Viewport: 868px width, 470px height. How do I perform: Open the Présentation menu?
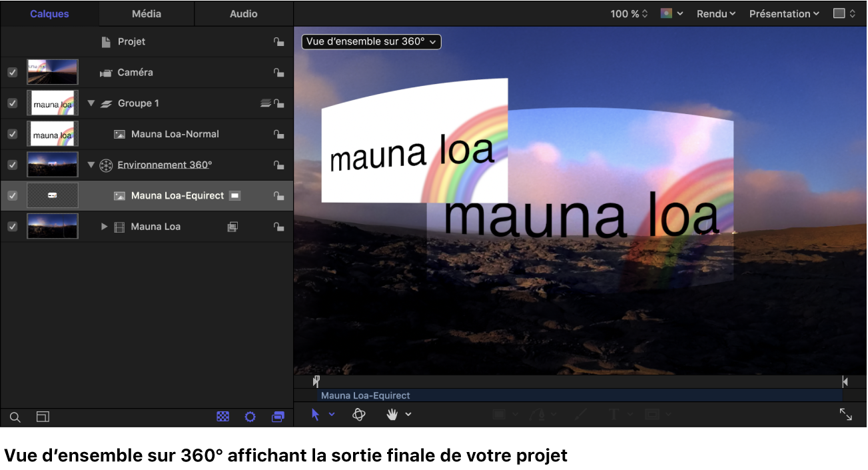[783, 13]
